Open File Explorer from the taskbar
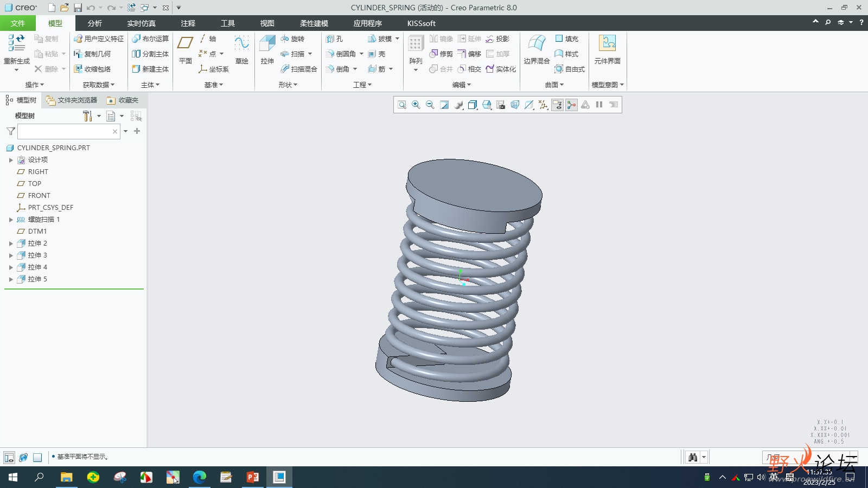Viewport: 868px width, 488px height. coord(66,477)
